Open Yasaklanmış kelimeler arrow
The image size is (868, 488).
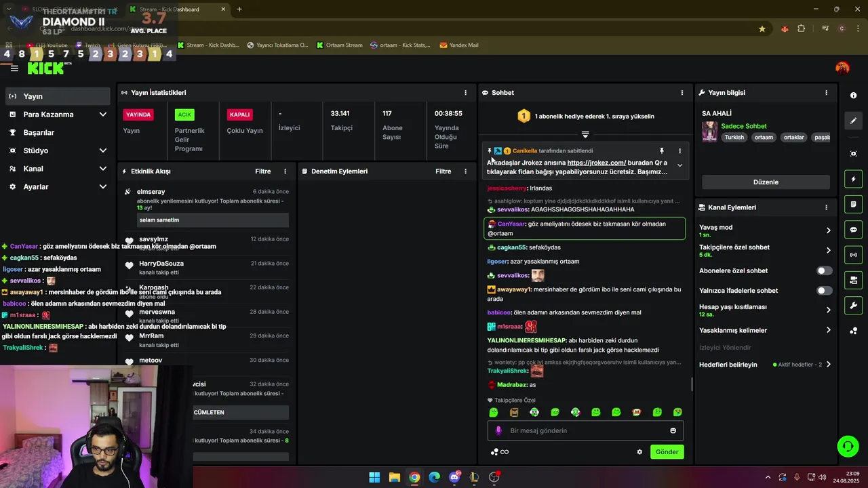click(x=828, y=330)
